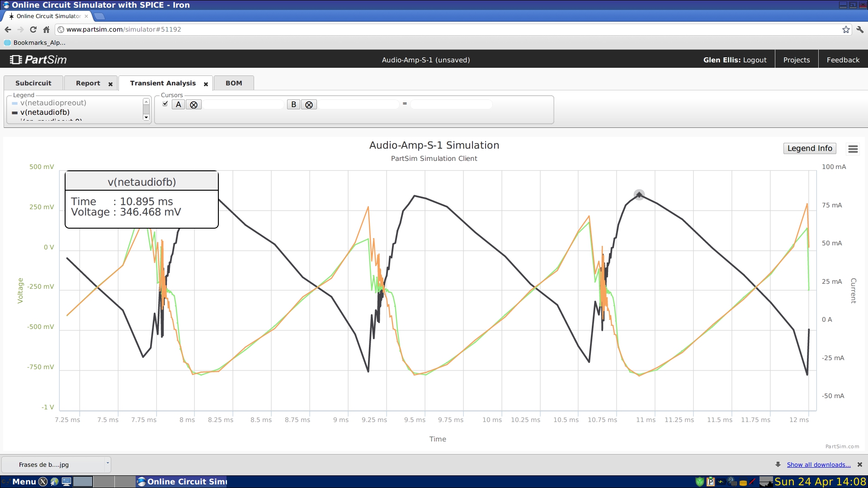Click the network monitors tray icon
Screen dimensions: 868x488
point(732,482)
